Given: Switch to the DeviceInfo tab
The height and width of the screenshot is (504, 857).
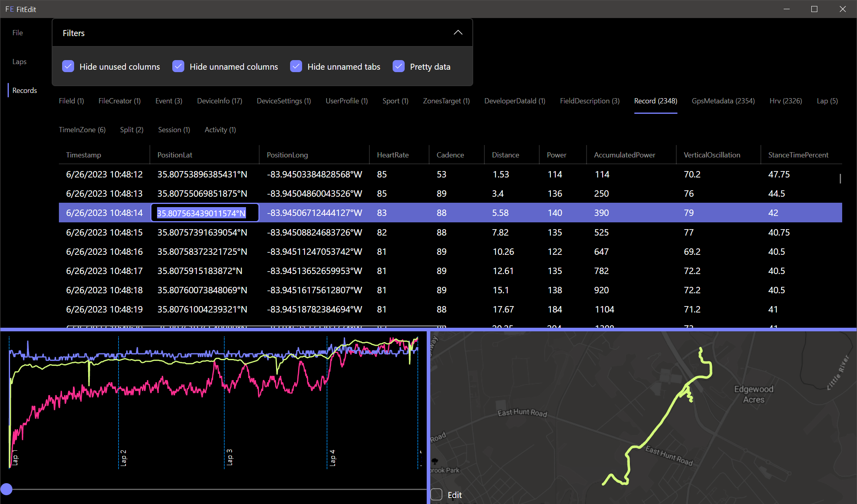Looking at the screenshot, I should pos(220,101).
